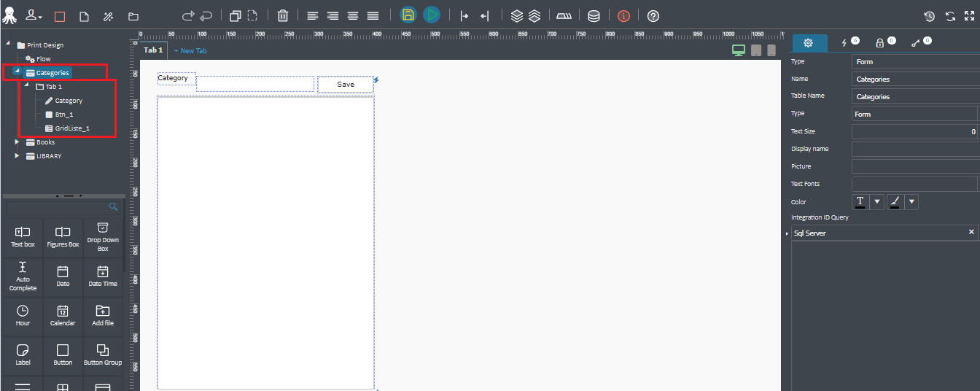The height and width of the screenshot is (391, 980).
Task: Open the fill brush color swatch
Action: pyautogui.click(x=895, y=201)
